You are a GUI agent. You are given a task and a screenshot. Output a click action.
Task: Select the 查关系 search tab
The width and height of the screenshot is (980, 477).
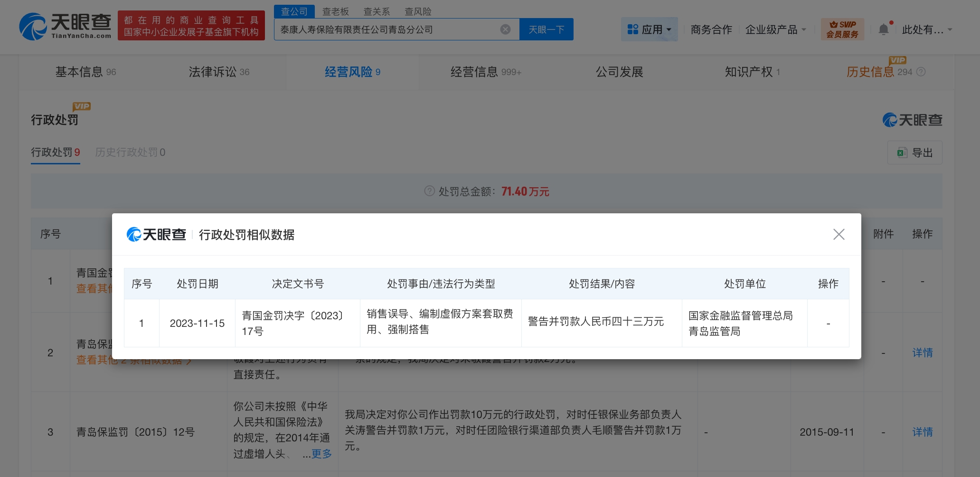377,11
